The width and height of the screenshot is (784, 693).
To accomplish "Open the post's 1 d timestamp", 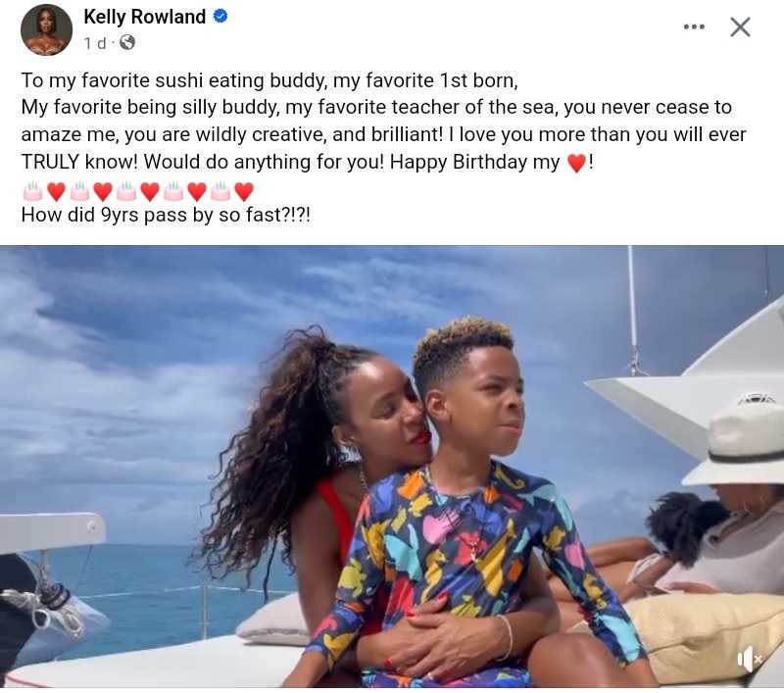I will (95, 43).
